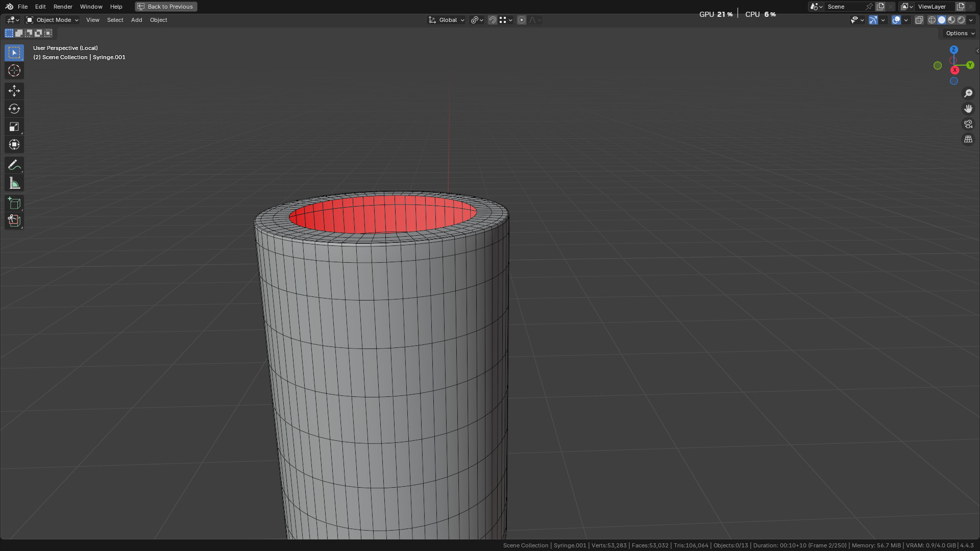Open the overlays options dropdown arrow

906,20
